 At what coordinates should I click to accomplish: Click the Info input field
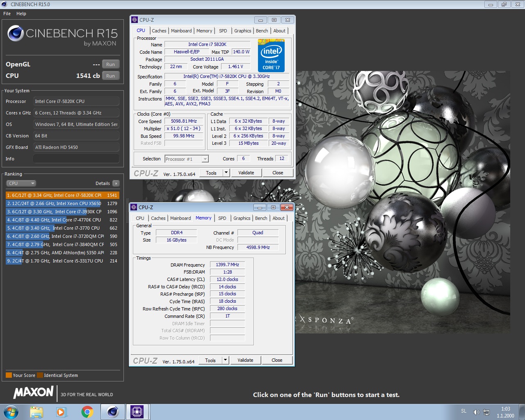(x=76, y=159)
